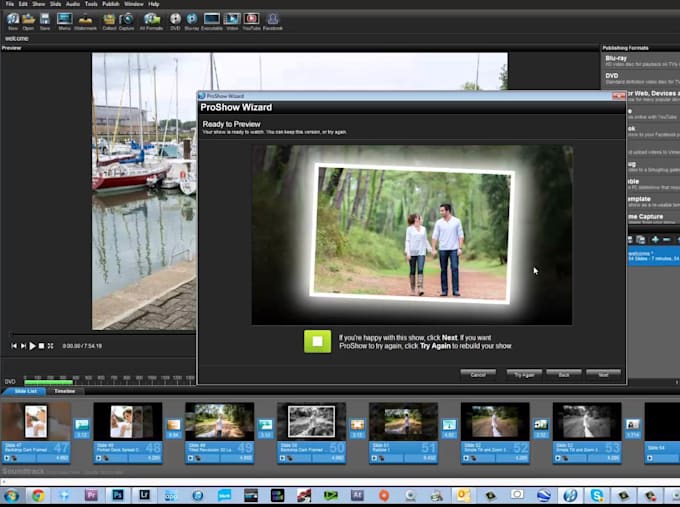Click Cancel in ProShow Wizard
This screenshot has height=507, width=680.
(x=478, y=375)
